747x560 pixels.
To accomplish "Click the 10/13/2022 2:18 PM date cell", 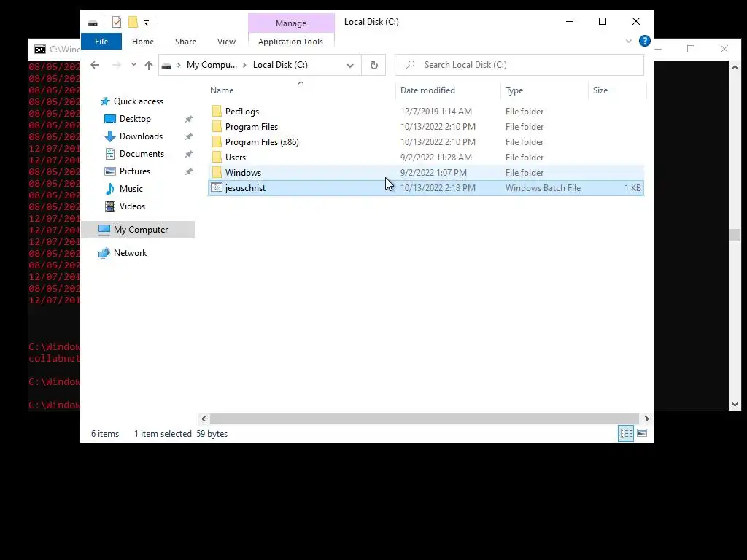I will pyautogui.click(x=438, y=187).
